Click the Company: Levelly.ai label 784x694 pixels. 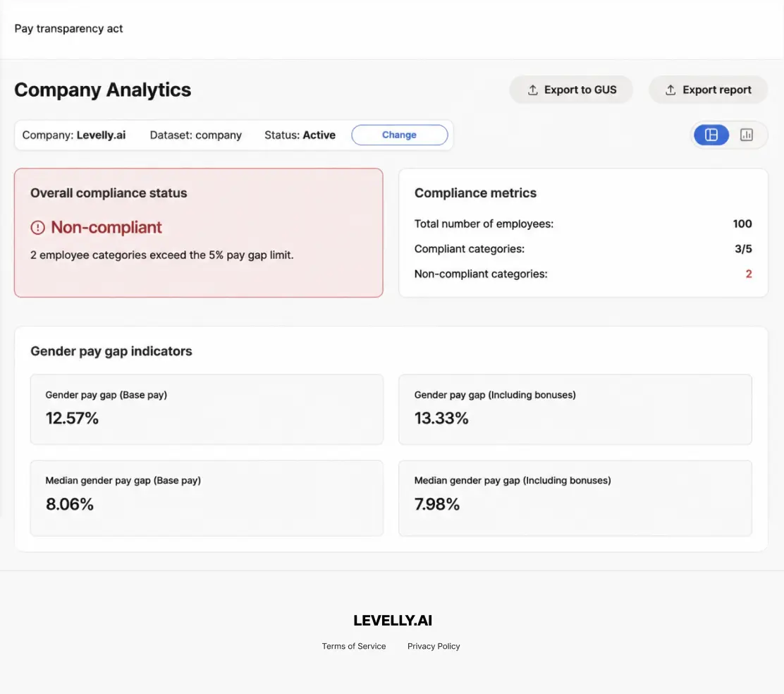point(74,135)
